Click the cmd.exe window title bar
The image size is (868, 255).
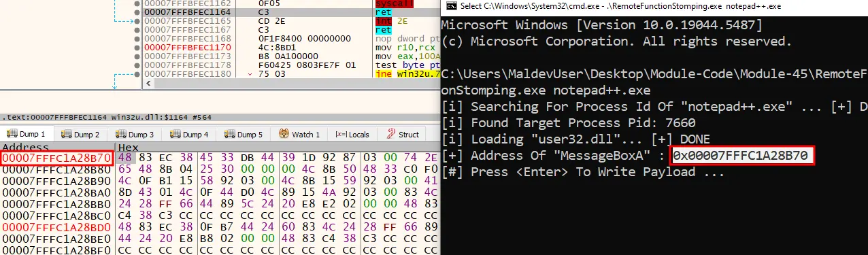pyautogui.click(x=654, y=7)
